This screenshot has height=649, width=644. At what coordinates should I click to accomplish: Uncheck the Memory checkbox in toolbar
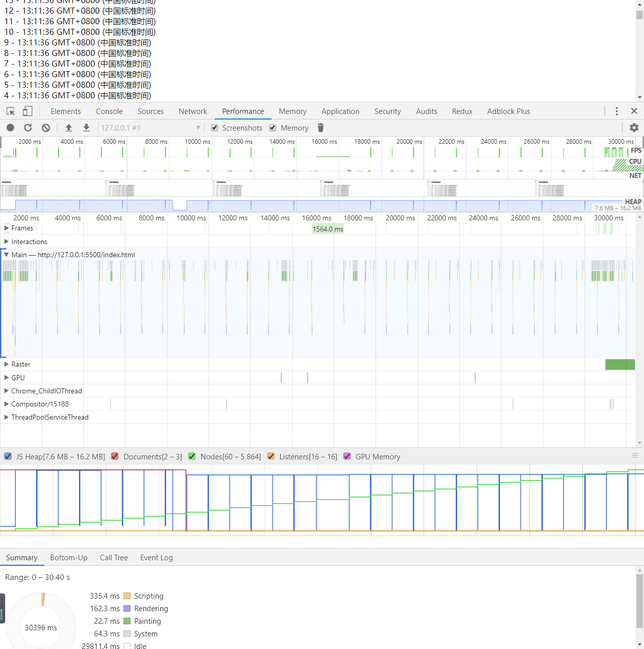(x=273, y=128)
